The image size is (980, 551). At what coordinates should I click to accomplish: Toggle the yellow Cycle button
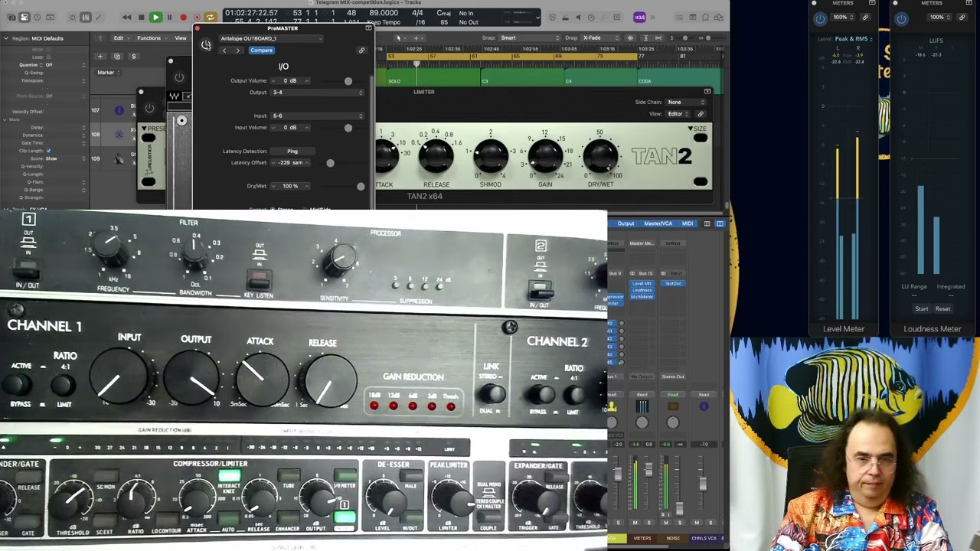click(x=210, y=17)
